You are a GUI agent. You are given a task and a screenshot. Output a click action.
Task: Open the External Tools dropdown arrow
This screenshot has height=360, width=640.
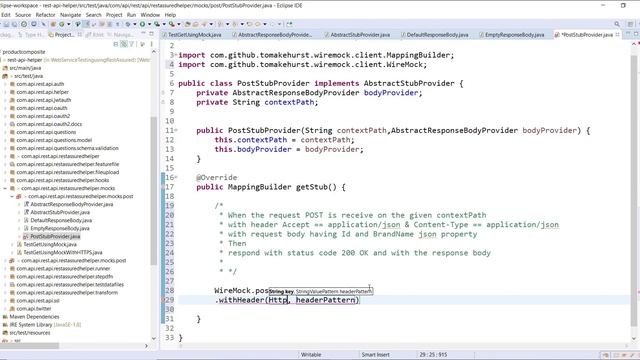click(x=179, y=24)
